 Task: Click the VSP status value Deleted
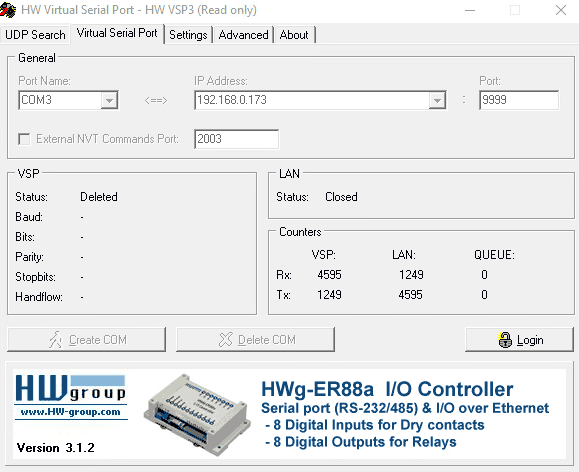[99, 196]
